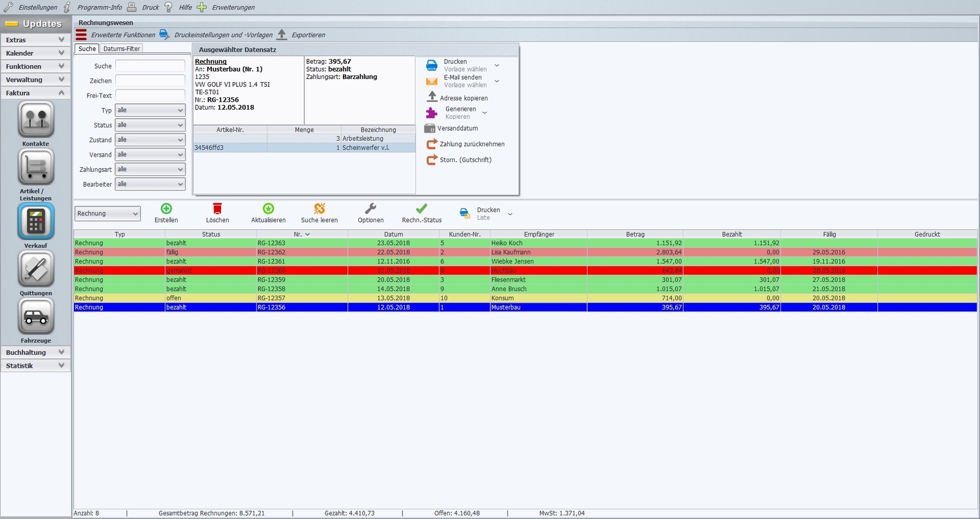This screenshot has width=980, height=519.
Task: Click the Erstellen green plus icon
Action: coord(167,209)
